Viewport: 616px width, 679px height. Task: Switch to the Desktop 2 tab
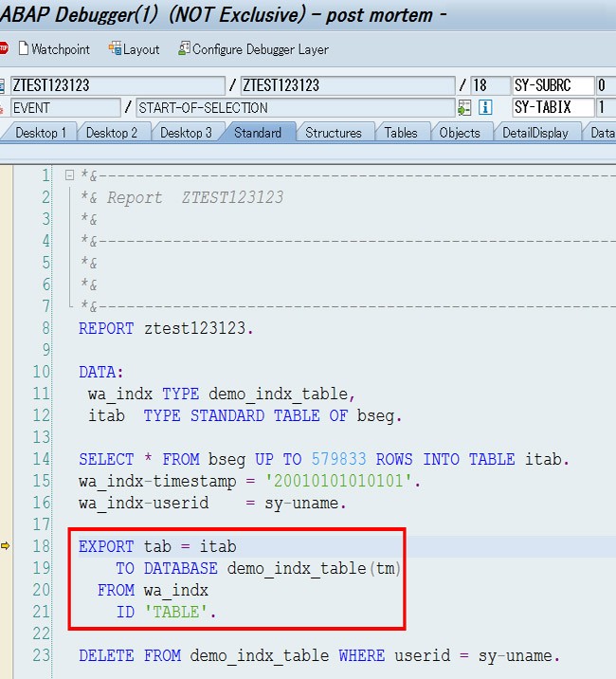pos(112,133)
